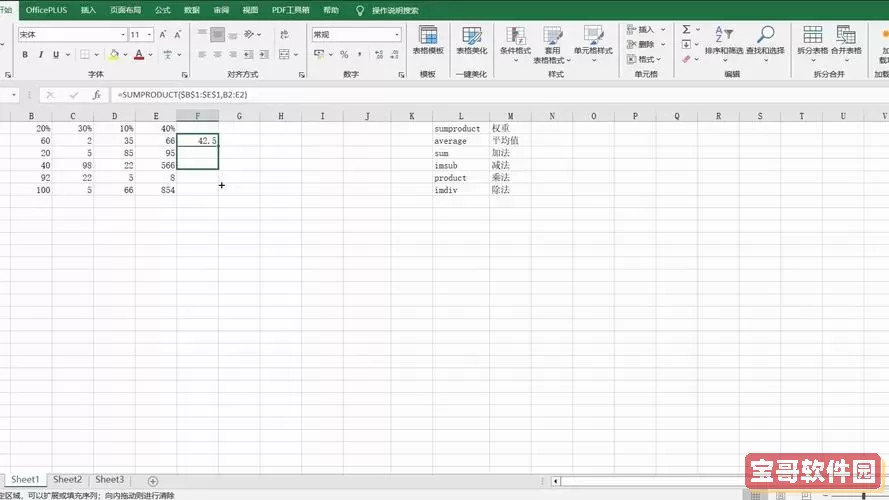
Task: Open the font name dropdown 宋体
Action: click(x=122, y=35)
